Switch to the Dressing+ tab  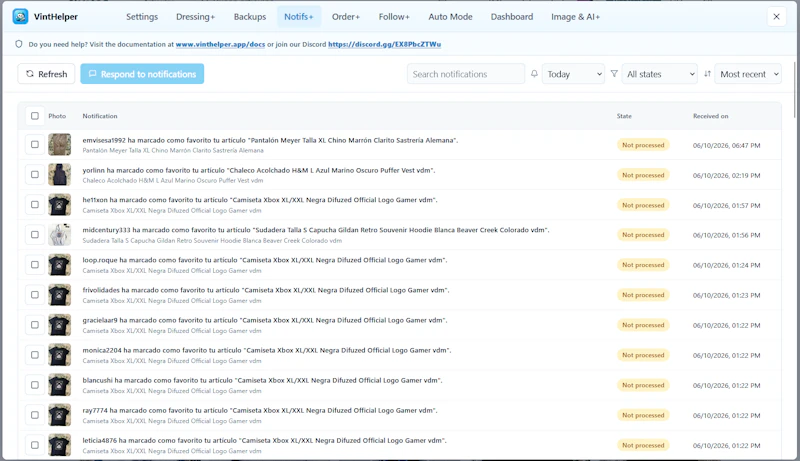pyautogui.click(x=195, y=16)
